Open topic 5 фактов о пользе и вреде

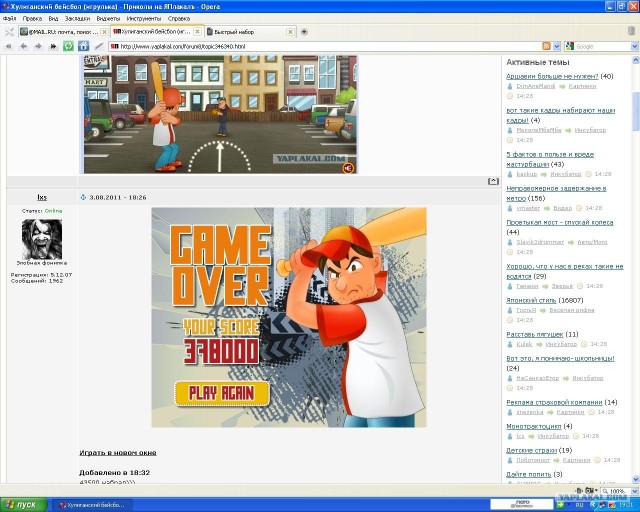550,159
